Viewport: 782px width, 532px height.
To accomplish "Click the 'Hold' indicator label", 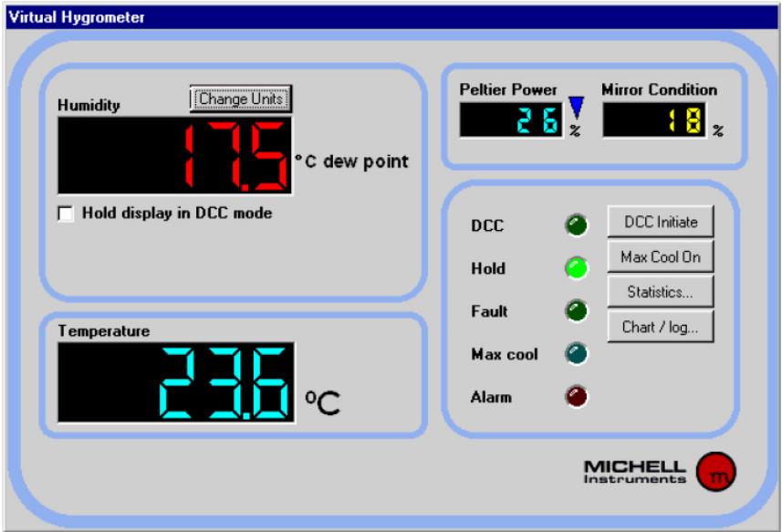I will (x=488, y=268).
